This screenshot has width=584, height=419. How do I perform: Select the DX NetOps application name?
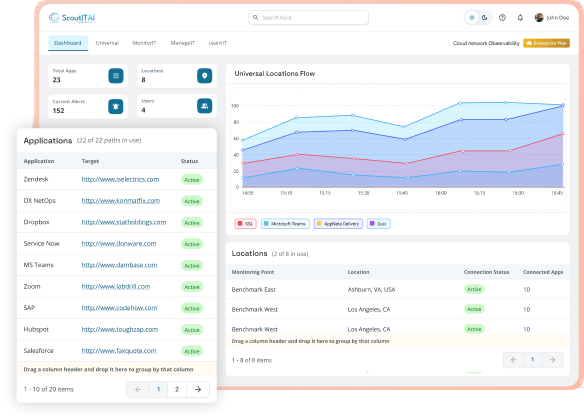[x=39, y=200]
